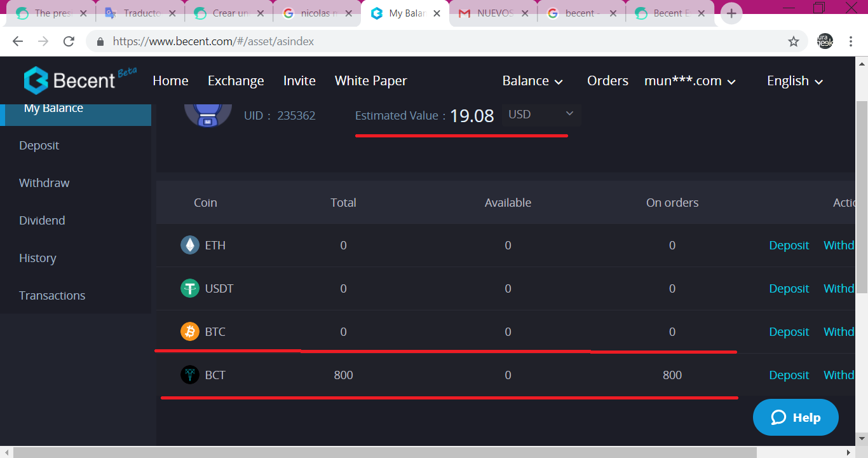Screen dimensions: 868x458
Task: Open the Chrome three-dot menu
Action: (851, 41)
